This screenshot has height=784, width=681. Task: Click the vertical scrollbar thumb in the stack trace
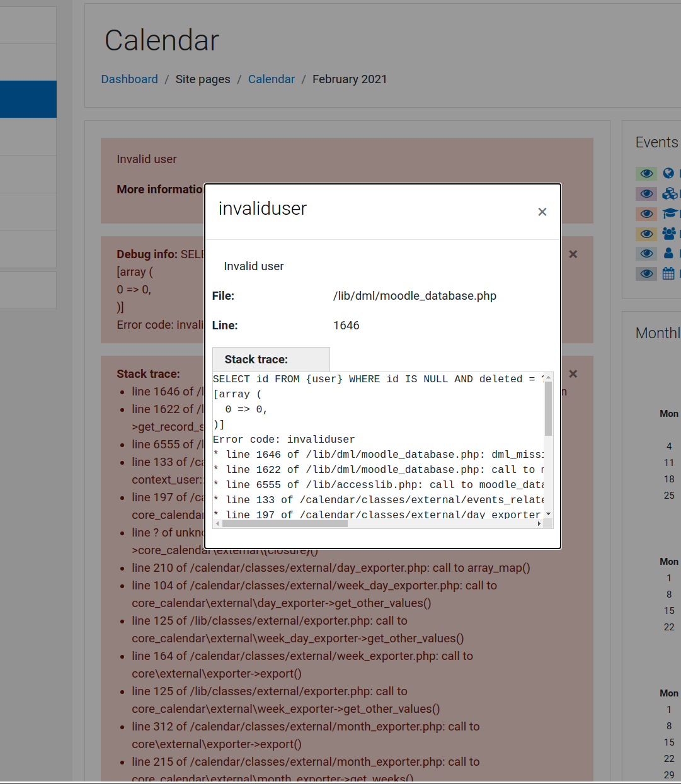tap(548, 409)
